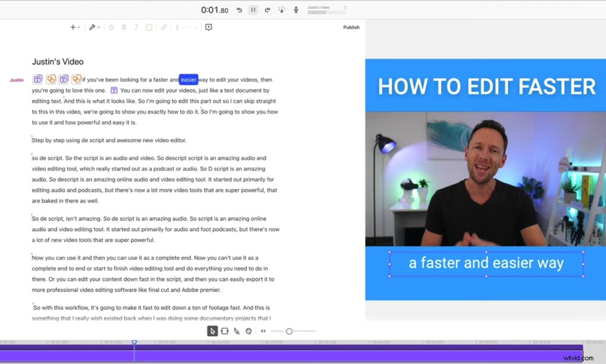
Task: Click the Publish button
Action: coord(351,27)
